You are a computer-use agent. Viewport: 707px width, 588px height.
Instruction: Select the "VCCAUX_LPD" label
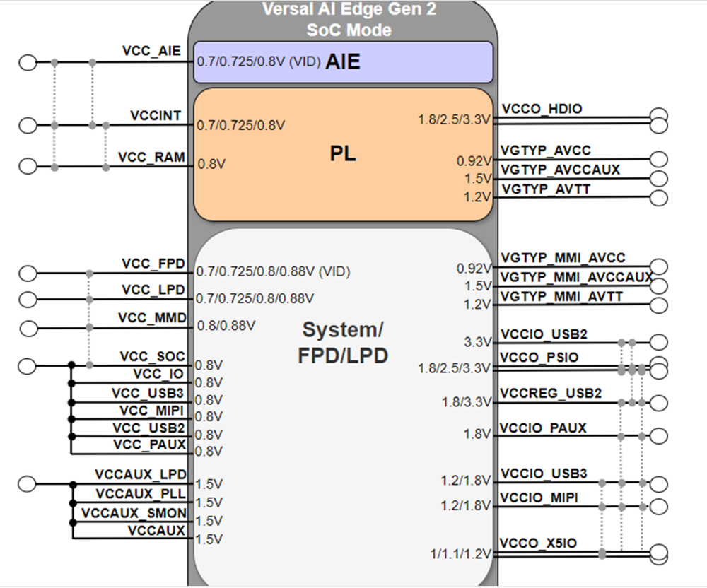(141, 475)
